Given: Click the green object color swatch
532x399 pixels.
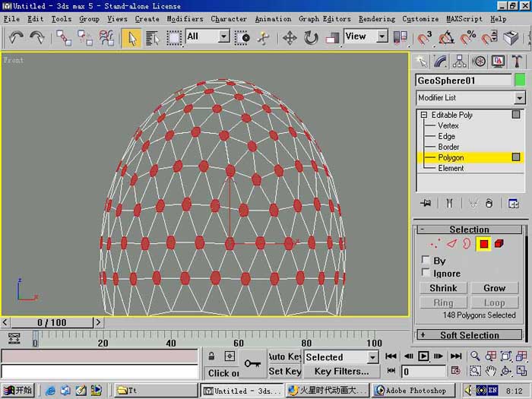Looking at the screenshot, I should 520,81.
